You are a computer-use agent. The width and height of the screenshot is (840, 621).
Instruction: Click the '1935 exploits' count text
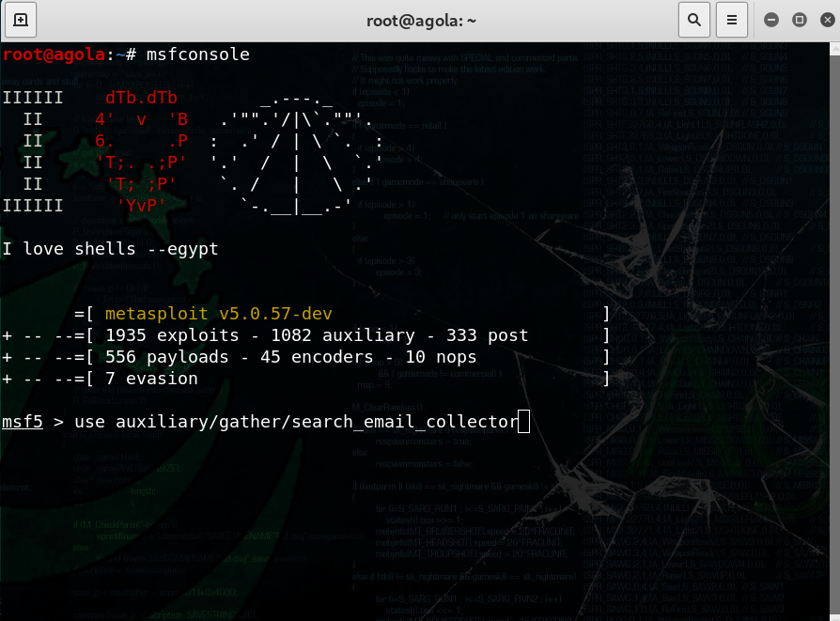point(172,335)
